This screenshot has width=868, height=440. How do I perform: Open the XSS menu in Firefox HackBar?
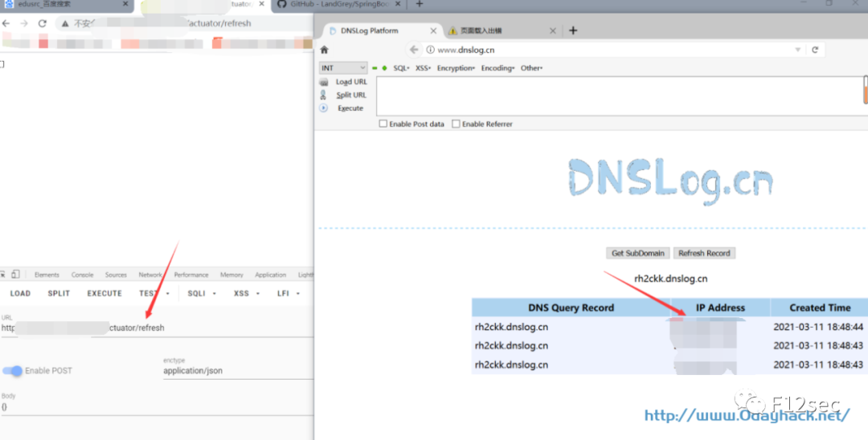click(423, 68)
